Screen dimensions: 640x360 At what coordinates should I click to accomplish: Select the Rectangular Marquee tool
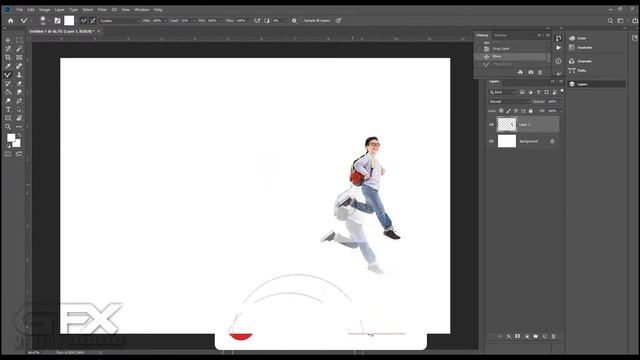(19, 40)
